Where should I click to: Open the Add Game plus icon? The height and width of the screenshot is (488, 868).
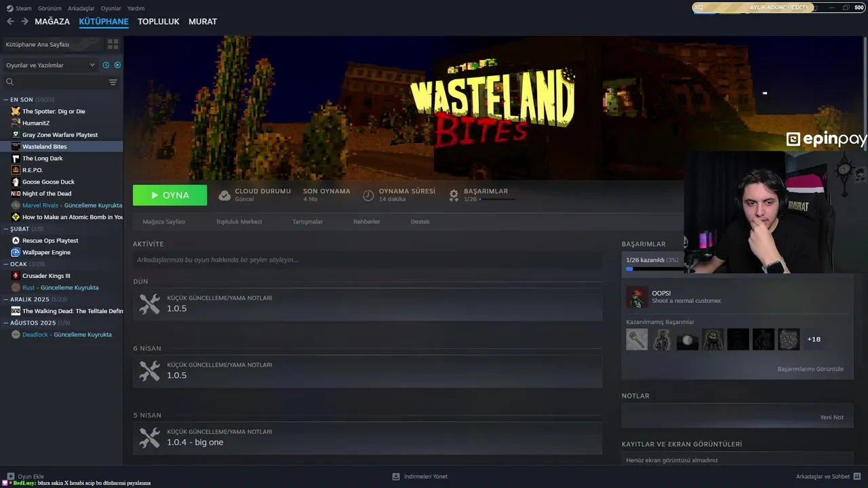tap(10, 476)
